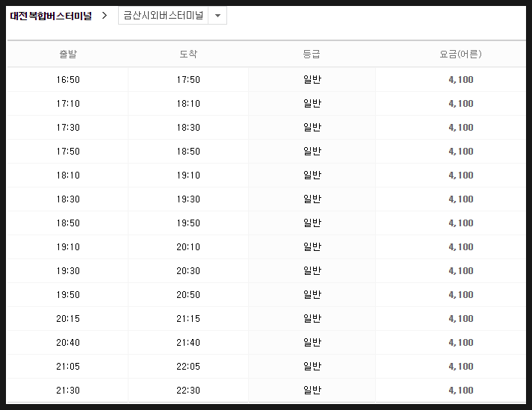Select the 21:05 departure row
The height and width of the screenshot is (410, 532).
tap(266, 366)
